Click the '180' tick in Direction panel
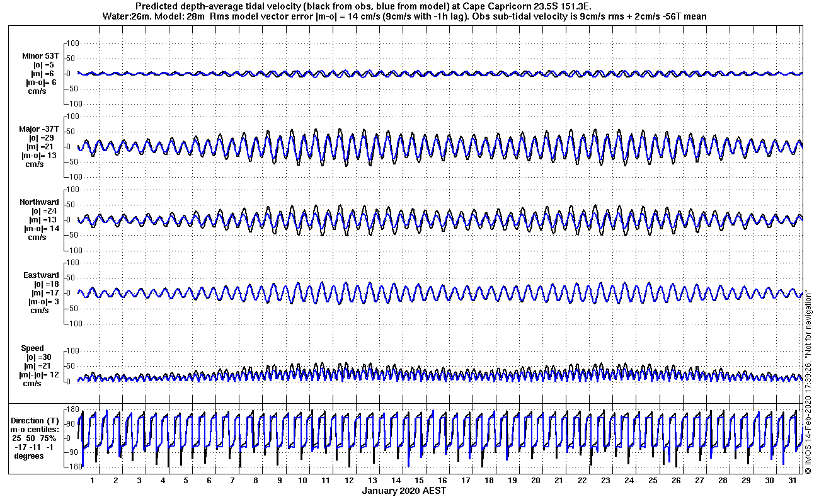Image resolution: width=819 pixels, height=504 pixels. click(71, 410)
